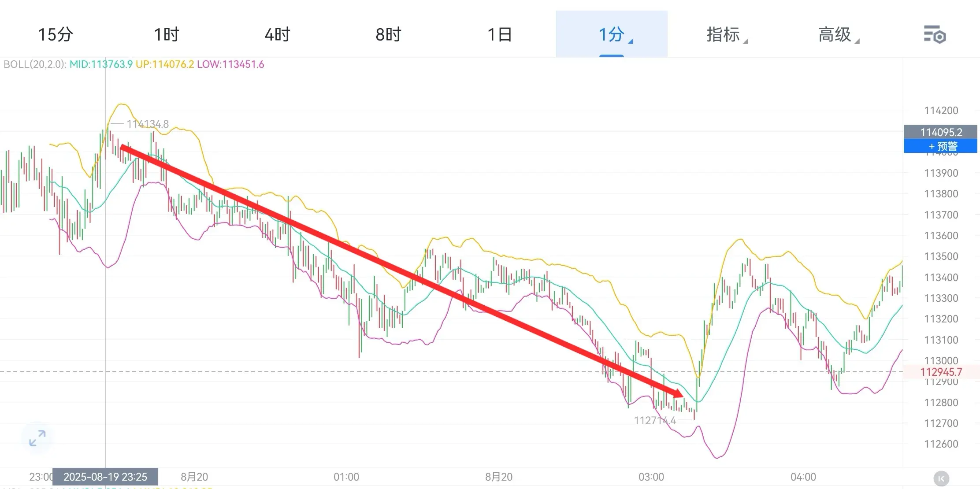Image resolution: width=980 pixels, height=489 pixels.
Task: Click the 114095.2 crosshair price label
Action: (x=940, y=132)
